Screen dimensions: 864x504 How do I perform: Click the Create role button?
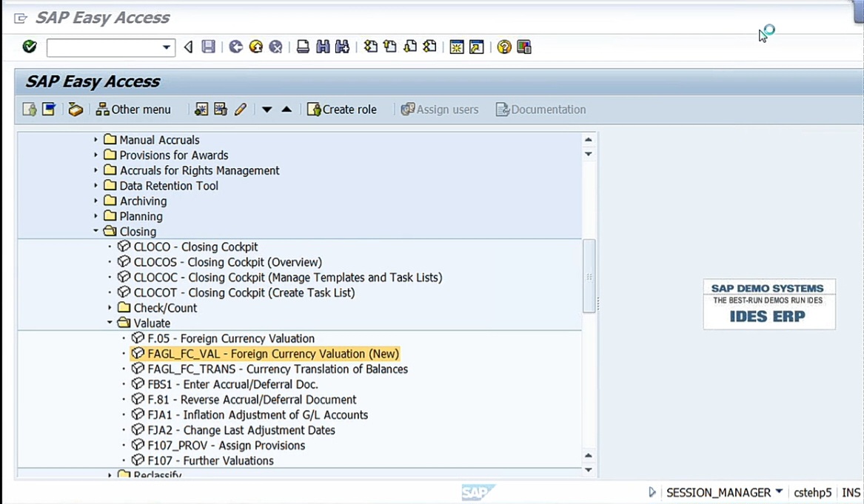click(x=341, y=109)
